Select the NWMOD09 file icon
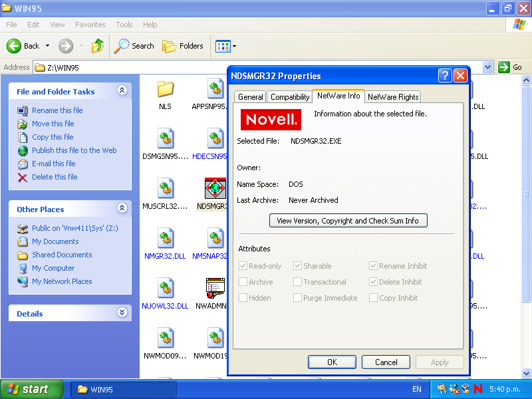Image resolution: width=532 pixels, height=399 pixels. click(x=165, y=338)
